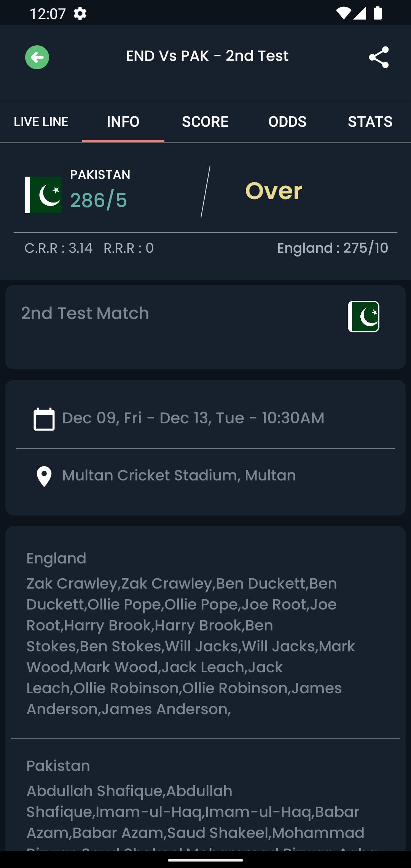The height and width of the screenshot is (868, 411).
Task: Tap the settings gear in the status bar
Action: (80, 14)
